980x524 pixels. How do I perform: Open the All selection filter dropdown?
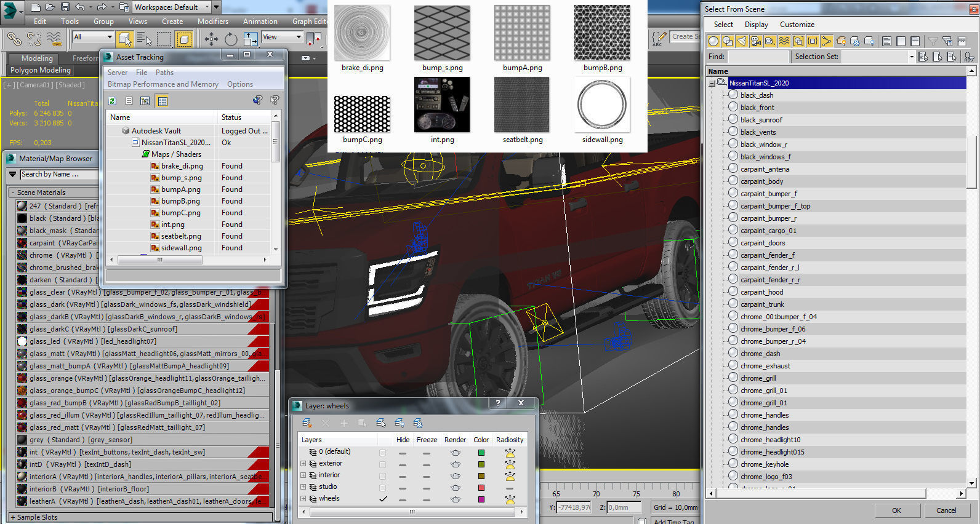(x=93, y=37)
